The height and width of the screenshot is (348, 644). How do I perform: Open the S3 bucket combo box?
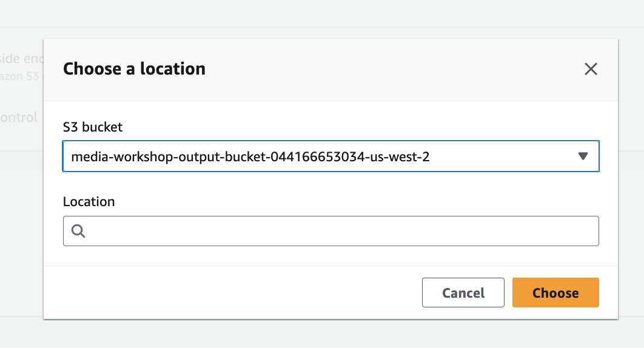click(330, 156)
